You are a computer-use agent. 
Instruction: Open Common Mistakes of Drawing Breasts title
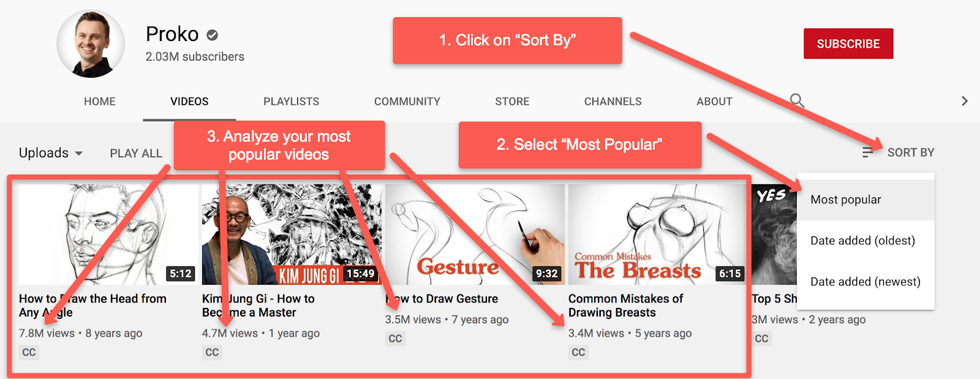[625, 306]
